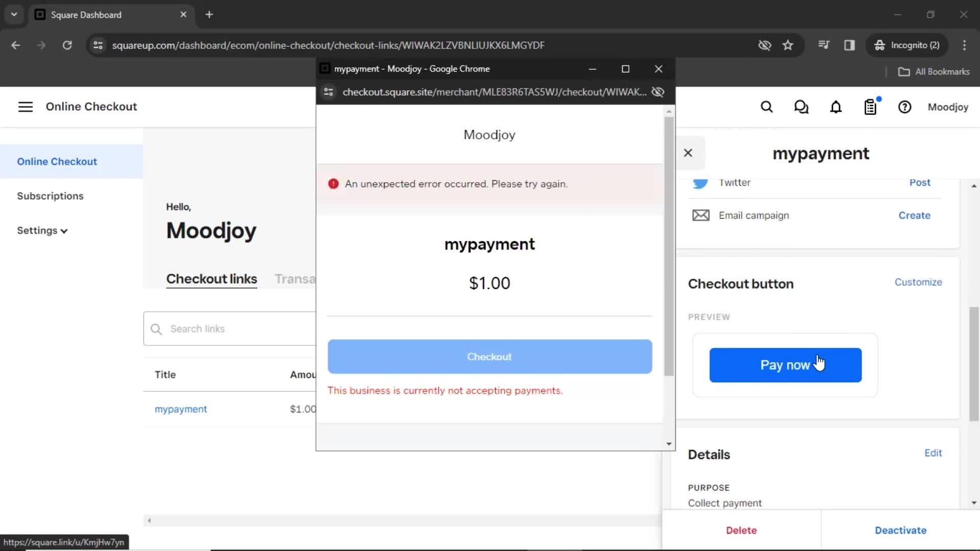
Task: Click the site info icon in the popup window
Action: click(329, 92)
